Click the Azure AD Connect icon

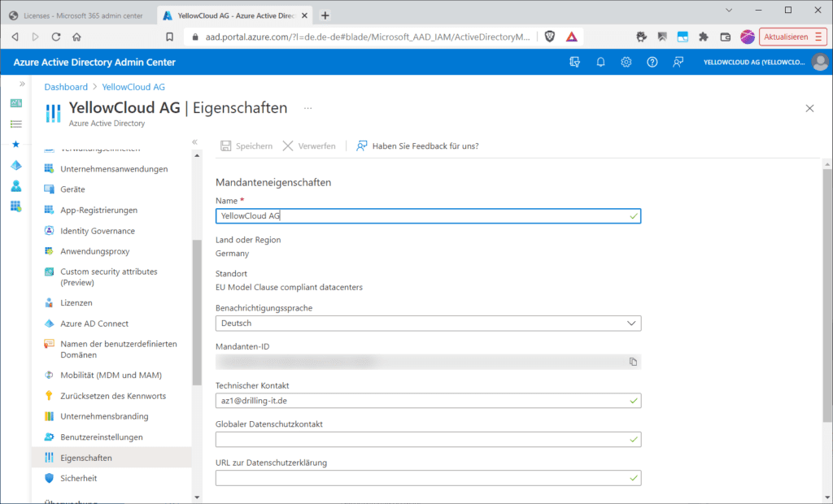click(x=49, y=324)
